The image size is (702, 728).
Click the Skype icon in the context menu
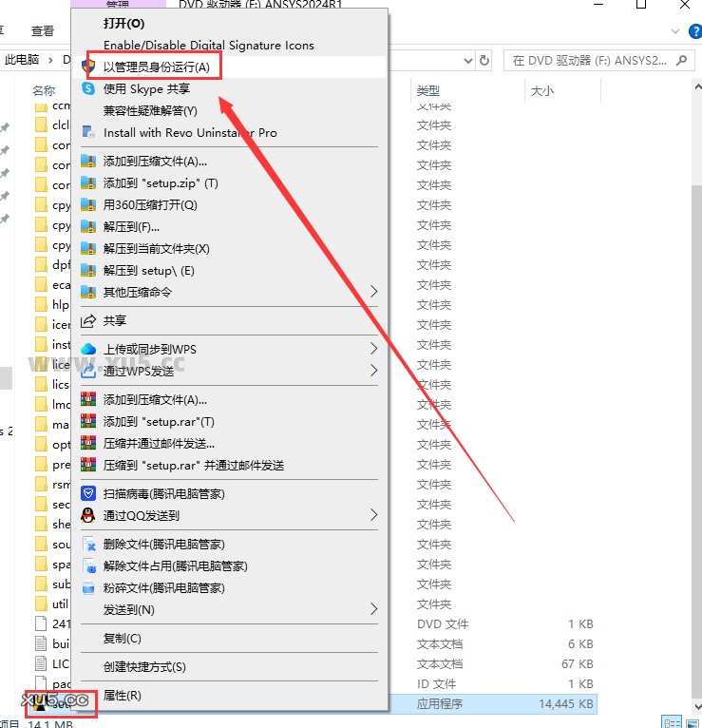[x=88, y=88]
